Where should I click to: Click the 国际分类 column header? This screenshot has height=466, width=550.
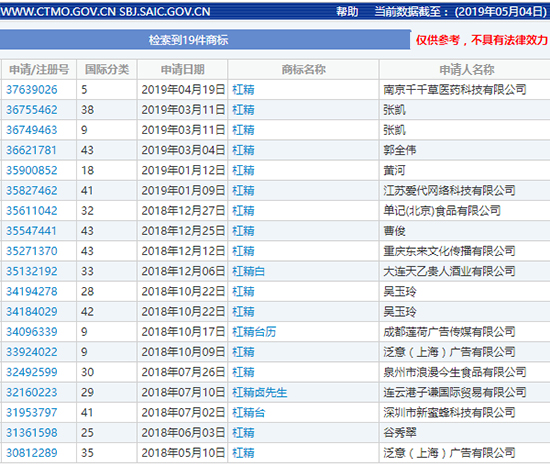[107, 69]
